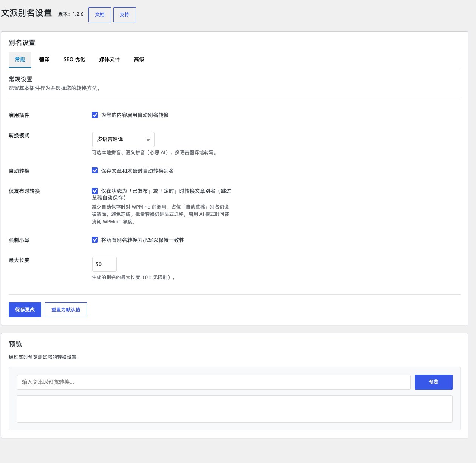The image size is (476, 463).
Task: Click the 别名设置 heading
Action: point(22,43)
